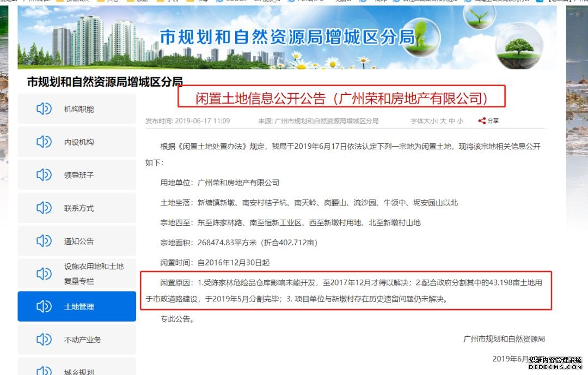588x375 pixels.
Task: Click the 宗地面积 268474.83平方米 line
Action: pyautogui.click(x=238, y=243)
